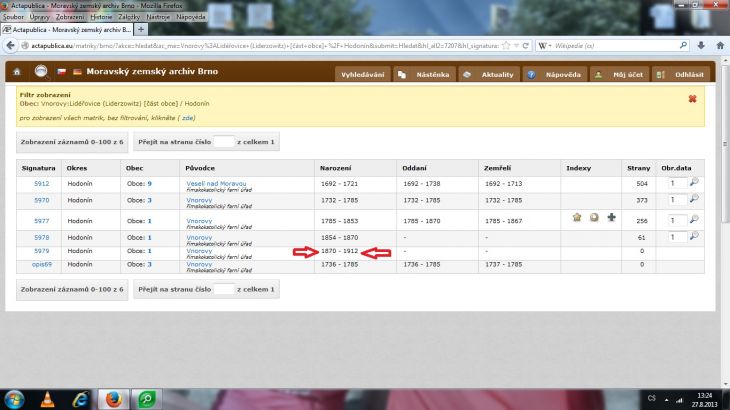The height and width of the screenshot is (410, 730).
Task: Show hidden system tray icons
Action: 666,400
